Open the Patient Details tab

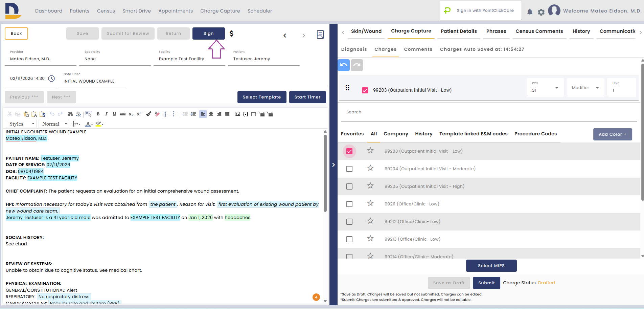459,31
